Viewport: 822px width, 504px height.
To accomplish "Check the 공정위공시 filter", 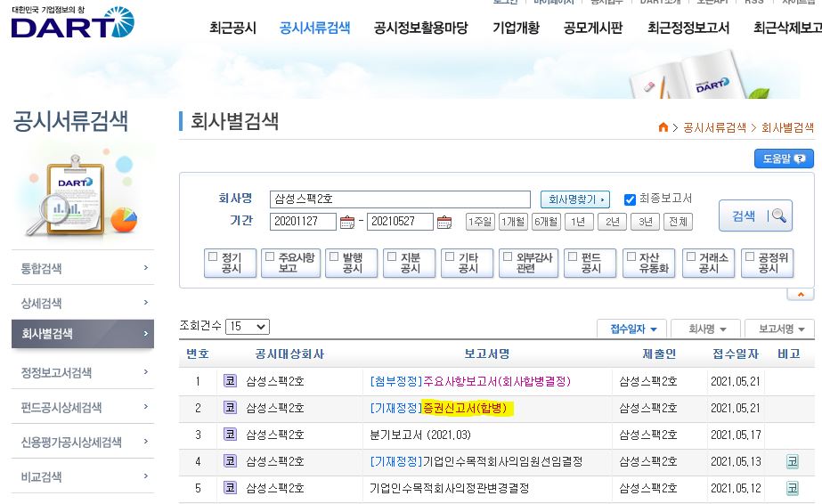I will coord(750,256).
